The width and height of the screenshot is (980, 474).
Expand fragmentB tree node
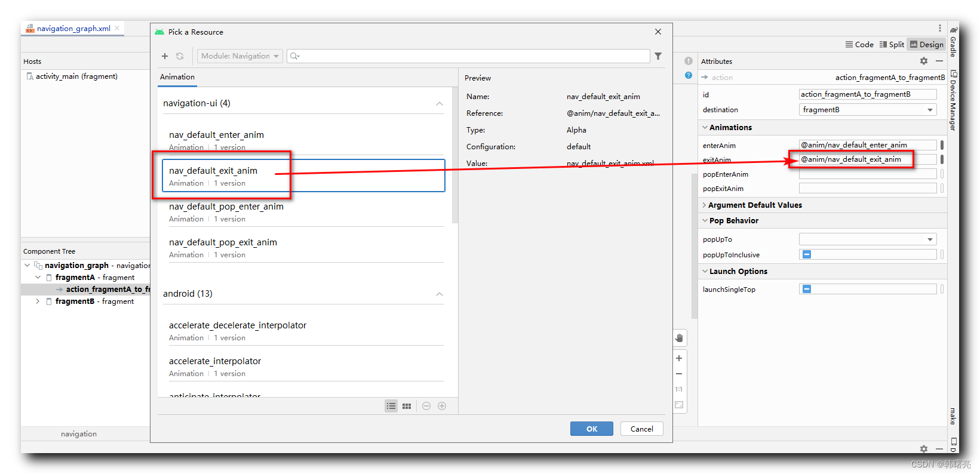point(38,301)
